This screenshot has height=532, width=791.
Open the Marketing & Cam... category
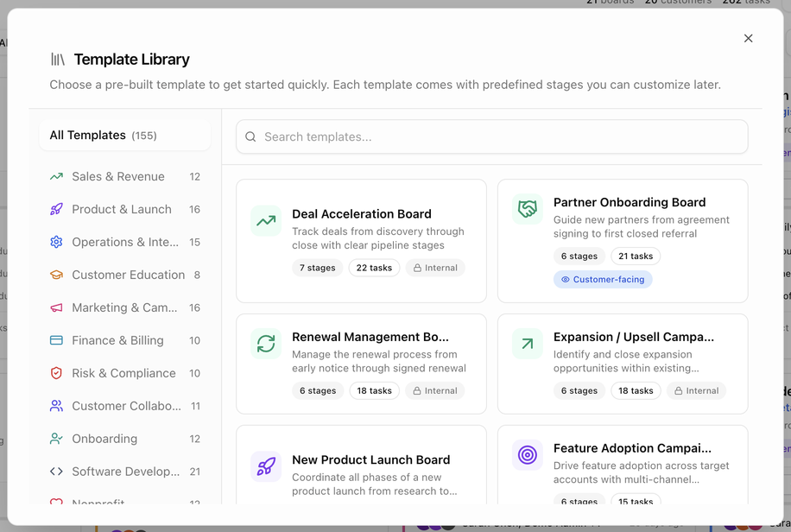(x=124, y=308)
